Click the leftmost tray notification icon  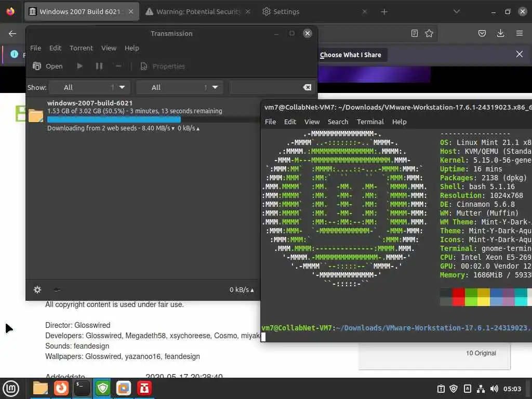pos(441,389)
